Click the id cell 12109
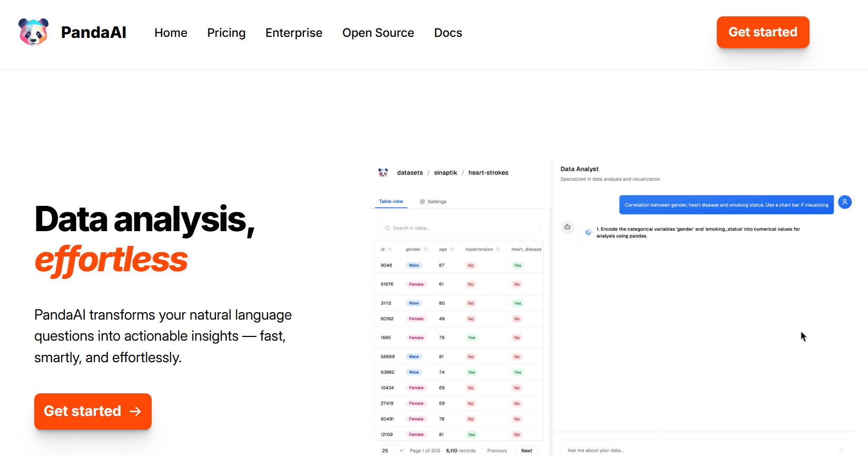Screen dimensions: 868x457 387,435
